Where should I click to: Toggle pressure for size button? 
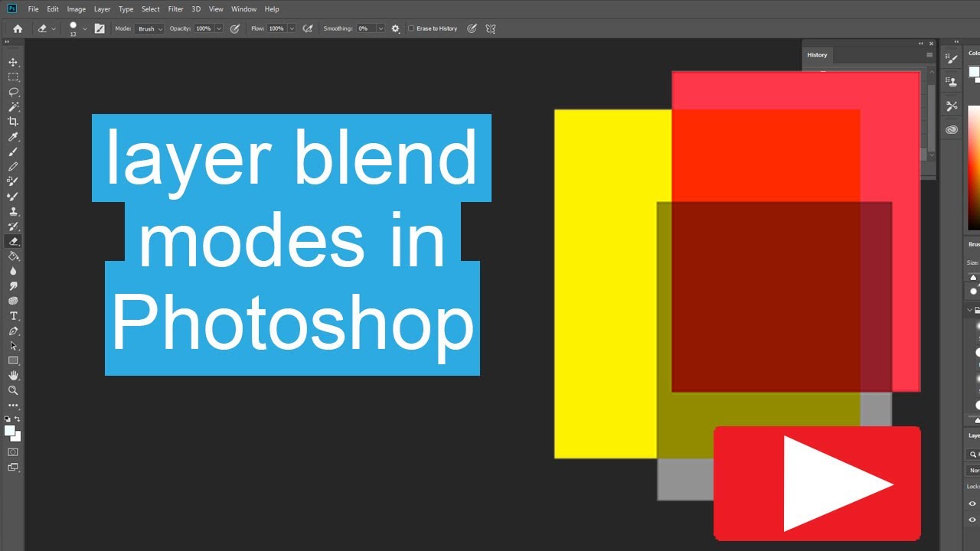click(x=472, y=28)
